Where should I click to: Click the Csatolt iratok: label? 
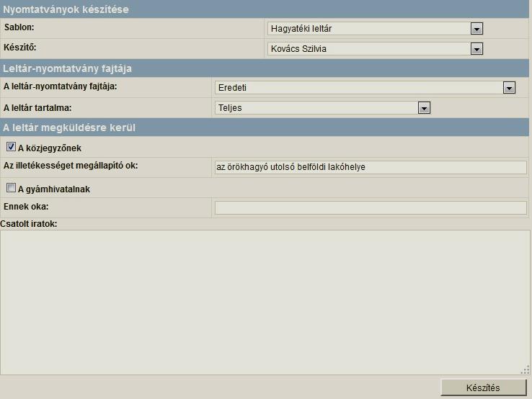[x=29, y=224]
